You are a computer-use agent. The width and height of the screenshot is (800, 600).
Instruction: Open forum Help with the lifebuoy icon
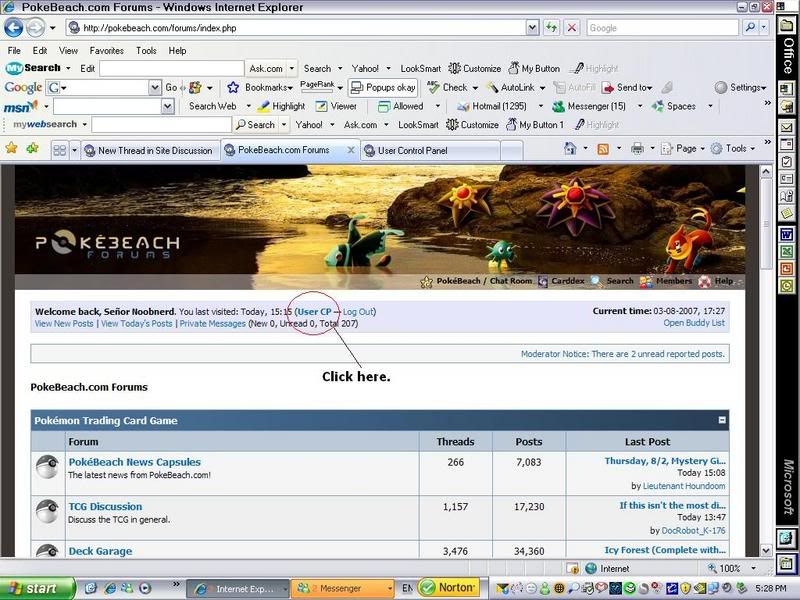pyautogui.click(x=716, y=281)
